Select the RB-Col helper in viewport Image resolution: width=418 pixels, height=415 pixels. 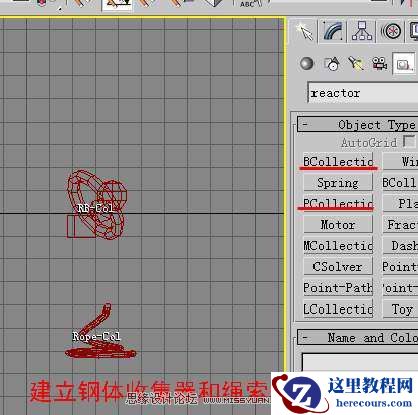[96, 205]
